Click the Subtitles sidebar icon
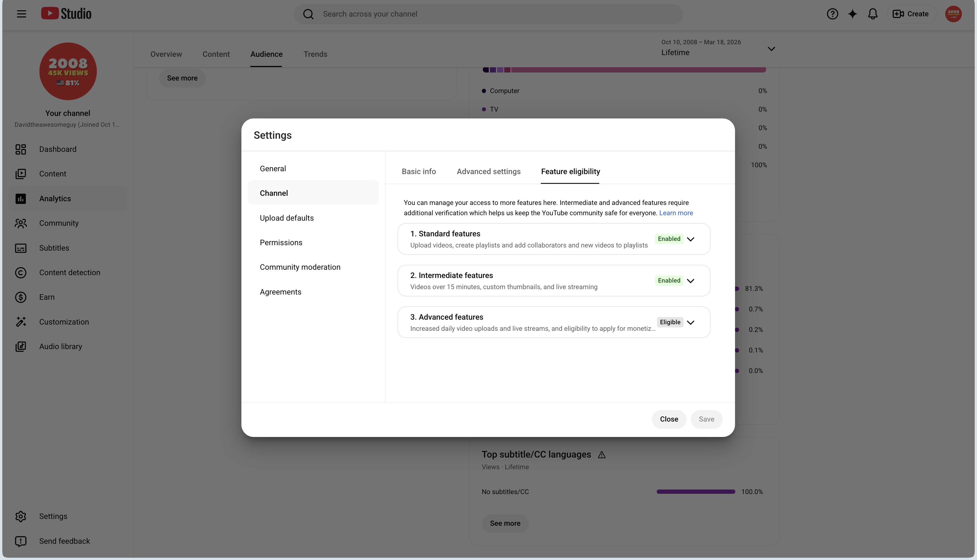Viewport: 977px width, 560px height. tap(21, 248)
